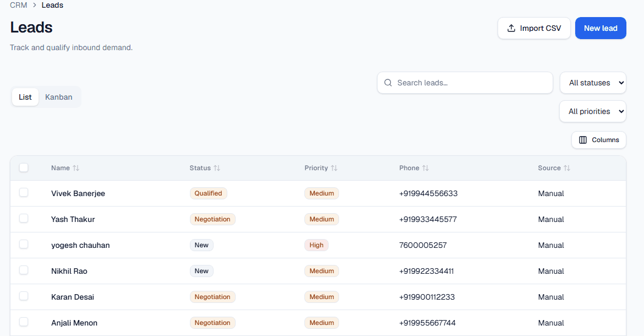The height and width of the screenshot is (336, 644).
Task: Click the Import CSV button
Action: [x=534, y=28]
